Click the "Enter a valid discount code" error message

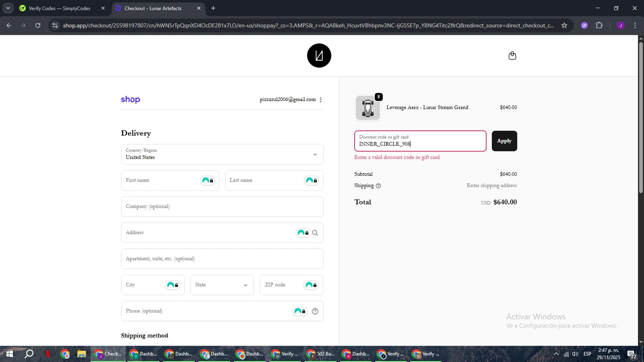click(x=397, y=157)
